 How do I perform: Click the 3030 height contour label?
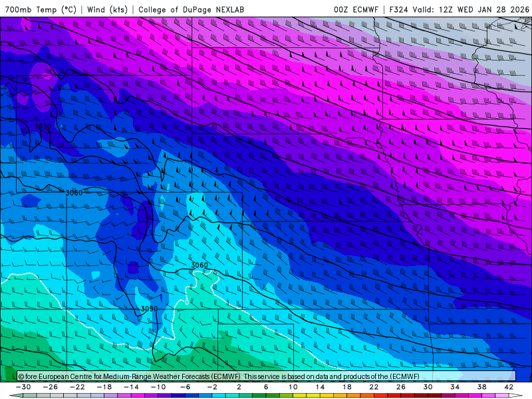click(x=43, y=126)
